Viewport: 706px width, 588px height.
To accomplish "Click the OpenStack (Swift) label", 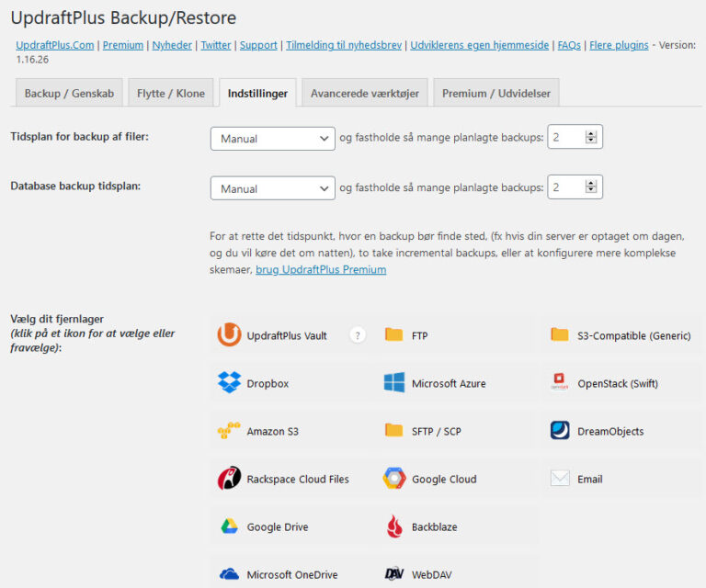I will [618, 384].
